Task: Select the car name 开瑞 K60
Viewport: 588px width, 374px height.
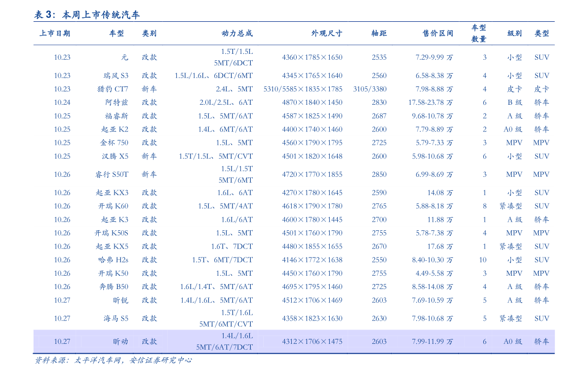Action: (113, 207)
